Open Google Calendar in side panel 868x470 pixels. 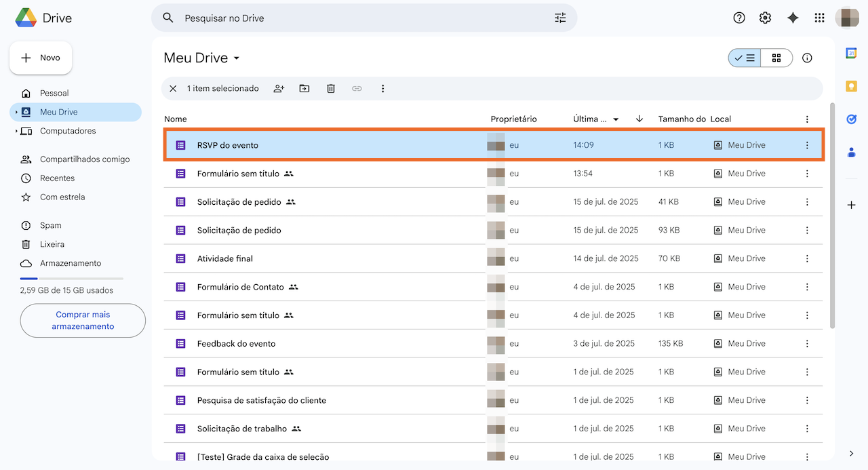tap(851, 54)
